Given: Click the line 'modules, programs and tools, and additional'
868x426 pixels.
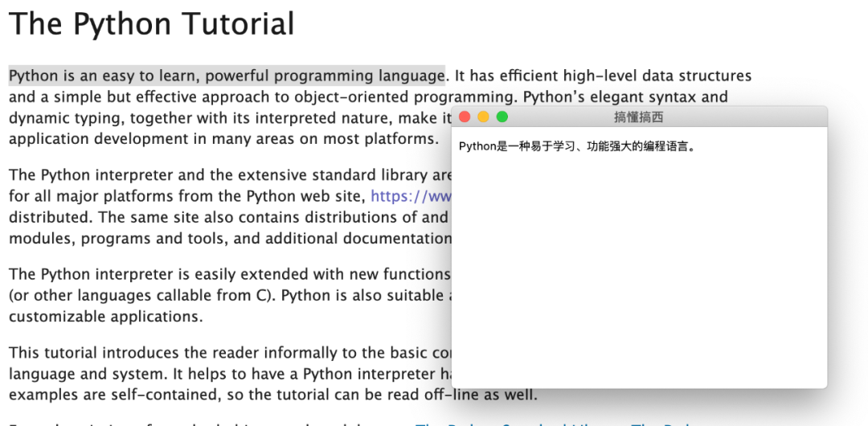Looking at the screenshot, I should pyautogui.click(x=231, y=238).
